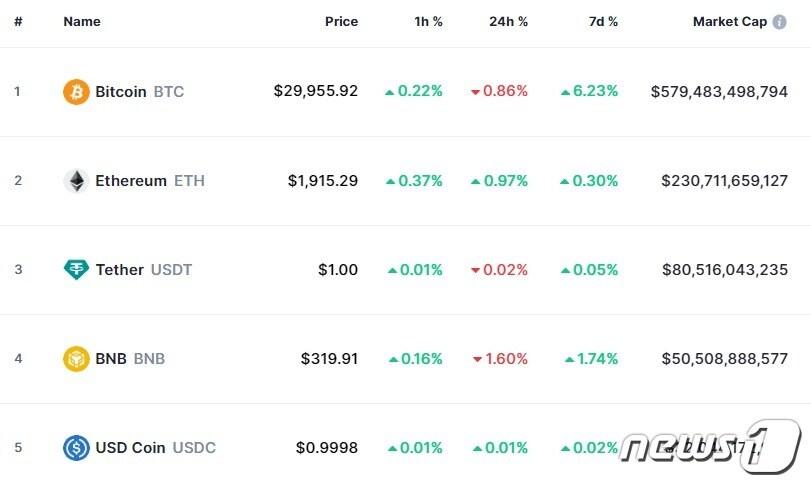Click the Market Cap info icon
The image size is (811, 486).
coord(779,22)
